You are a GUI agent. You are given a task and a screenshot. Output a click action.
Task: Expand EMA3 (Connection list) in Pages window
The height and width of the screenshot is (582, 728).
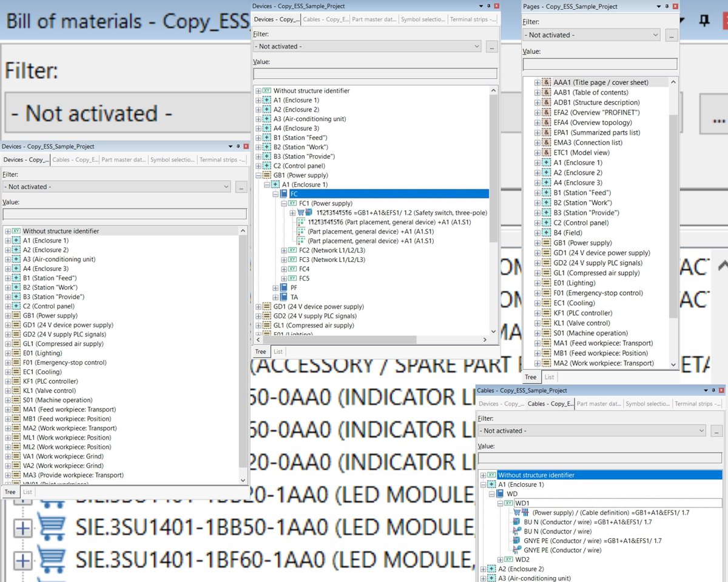pos(538,142)
